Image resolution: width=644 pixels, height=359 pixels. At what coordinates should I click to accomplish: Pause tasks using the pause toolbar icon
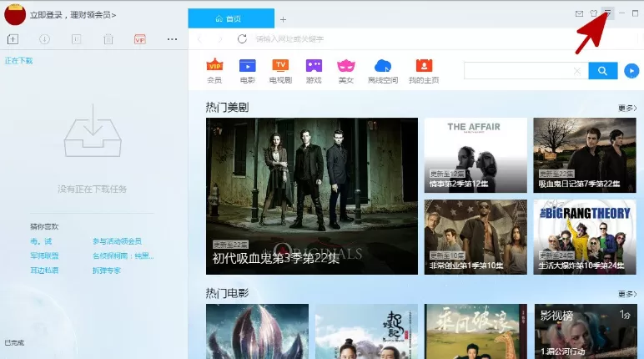pos(77,39)
